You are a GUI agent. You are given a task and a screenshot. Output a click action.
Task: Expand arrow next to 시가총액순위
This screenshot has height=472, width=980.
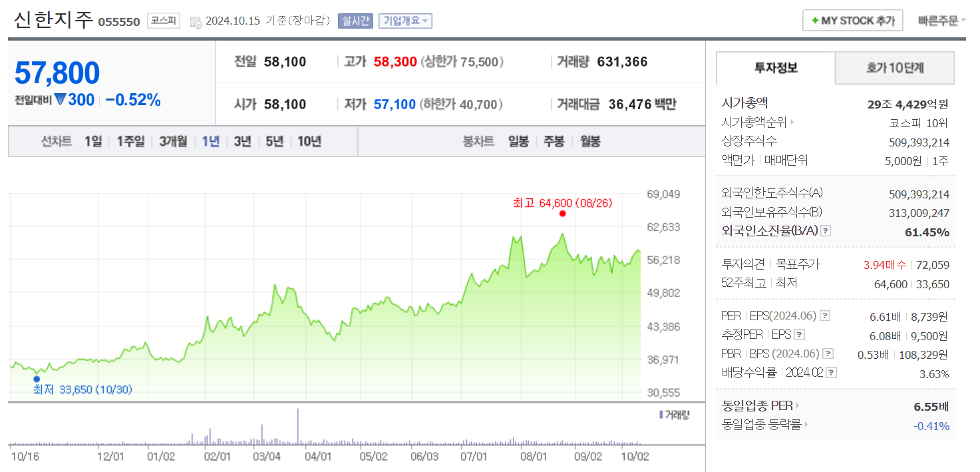click(792, 122)
